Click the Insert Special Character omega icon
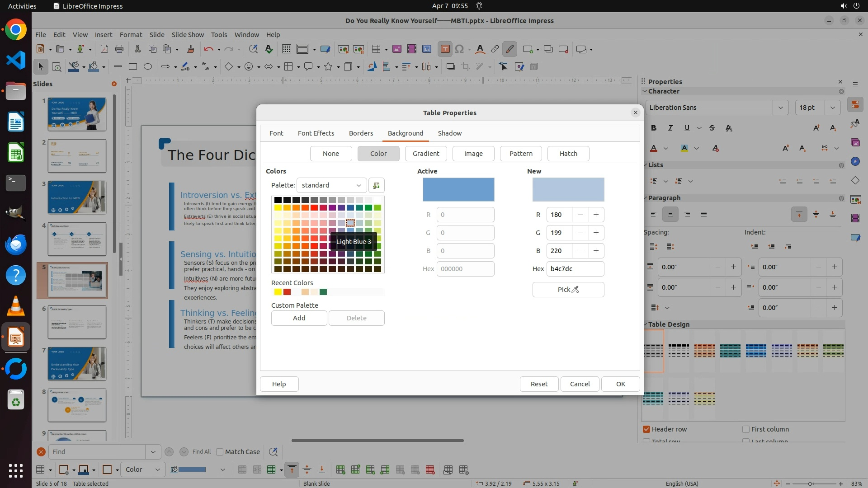 (x=459, y=49)
